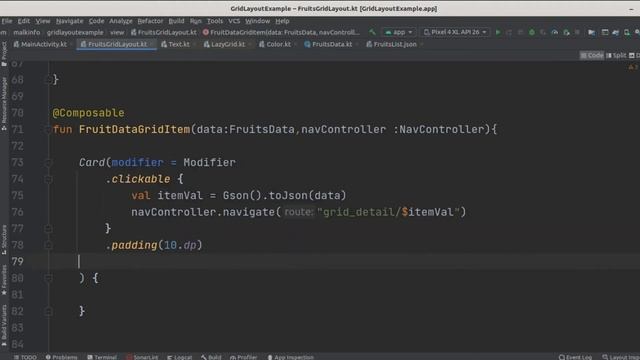This screenshot has width=640, height=360.
Task: Click the Attach Debugger to process icon
Action: click(566, 32)
